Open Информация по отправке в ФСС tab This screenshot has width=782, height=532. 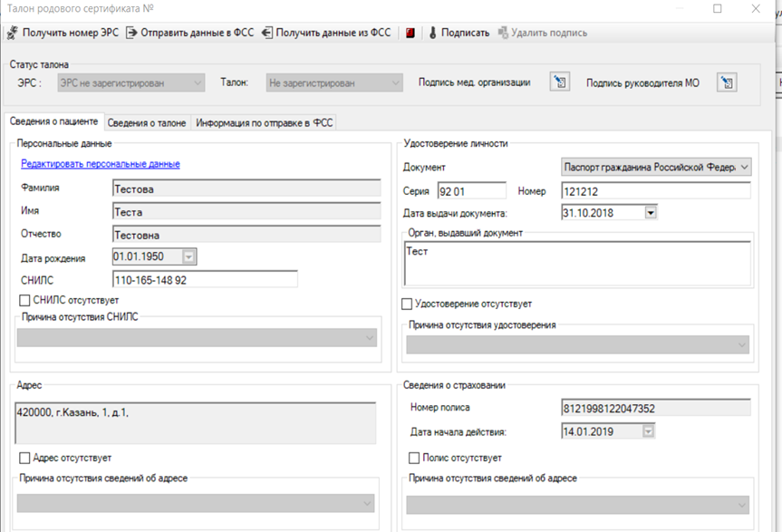coord(265,122)
